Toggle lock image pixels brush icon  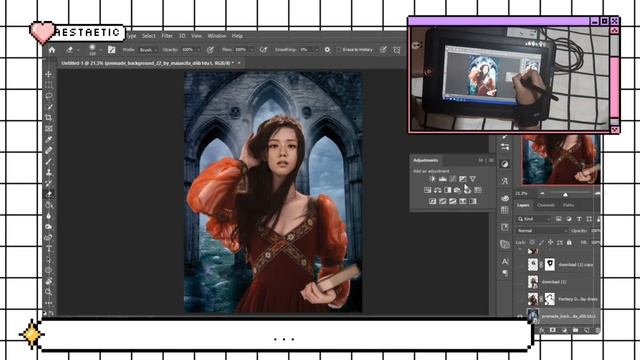(x=541, y=242)
